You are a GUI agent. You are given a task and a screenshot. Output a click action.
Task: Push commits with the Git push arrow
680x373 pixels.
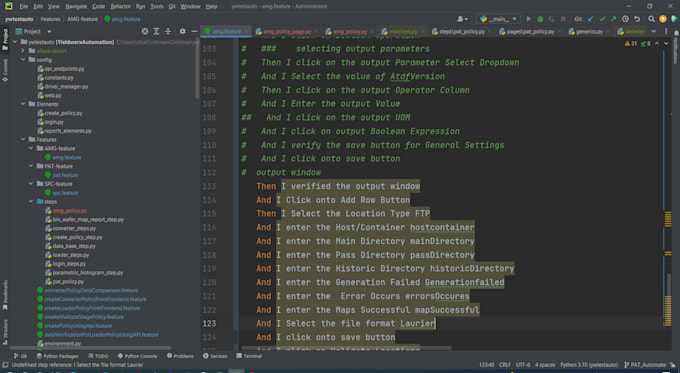coord(613,19)
